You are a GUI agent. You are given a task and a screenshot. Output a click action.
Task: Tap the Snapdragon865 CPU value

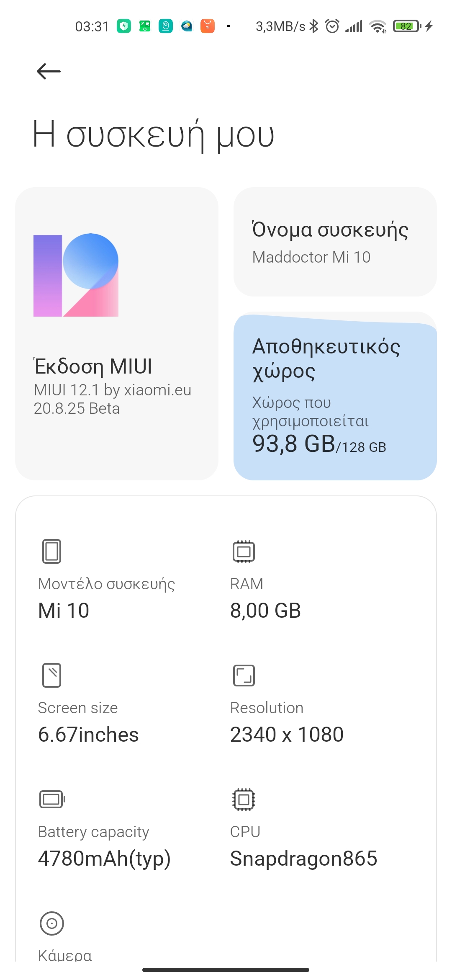click(x=303, y=859)
